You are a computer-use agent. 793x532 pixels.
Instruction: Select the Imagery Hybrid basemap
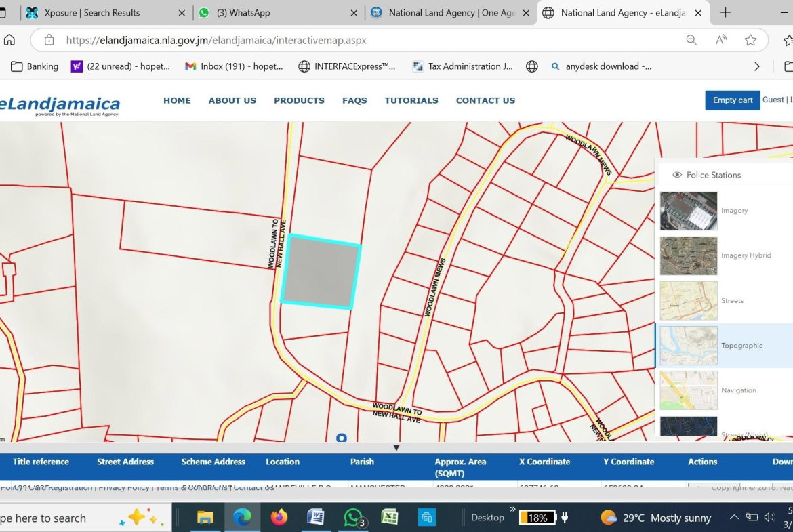pyautogui.click(x=689, y=256)
